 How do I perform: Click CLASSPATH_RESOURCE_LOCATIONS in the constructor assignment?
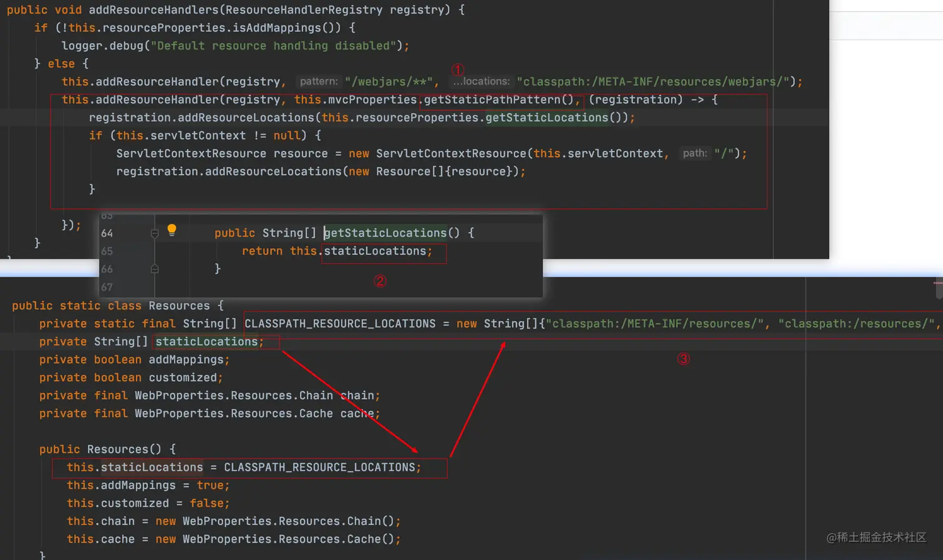[x=319, y=468]
